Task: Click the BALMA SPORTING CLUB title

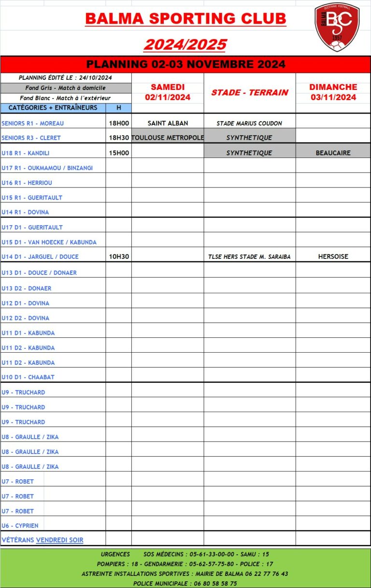Action: pyautogui.click(x=185, y=19)
